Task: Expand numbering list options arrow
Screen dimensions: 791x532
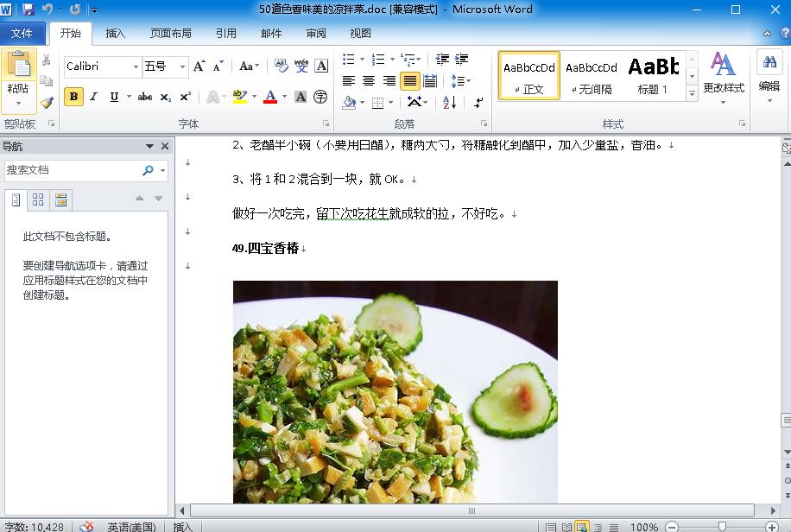Action: pyautogui.click(x=392, y=60)
